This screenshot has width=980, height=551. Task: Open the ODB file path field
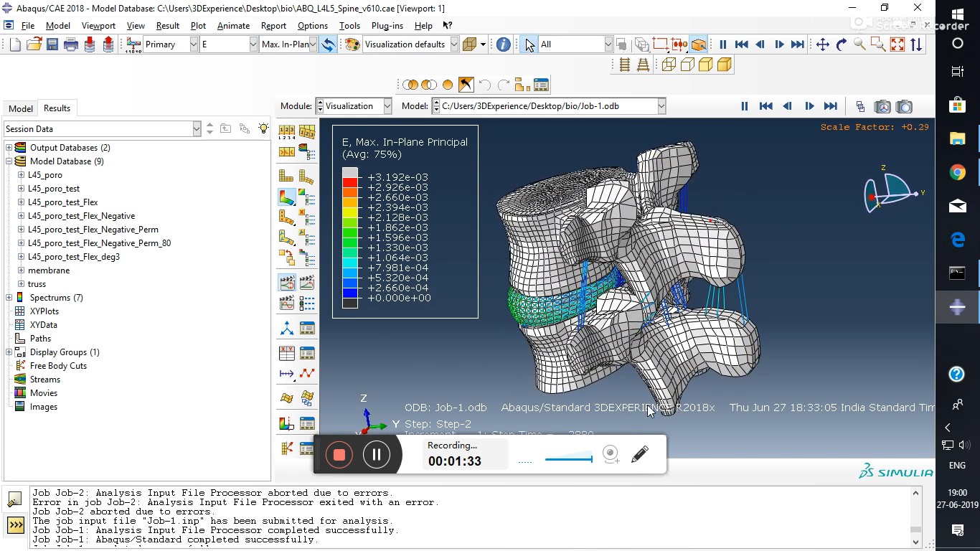[549, 106]
